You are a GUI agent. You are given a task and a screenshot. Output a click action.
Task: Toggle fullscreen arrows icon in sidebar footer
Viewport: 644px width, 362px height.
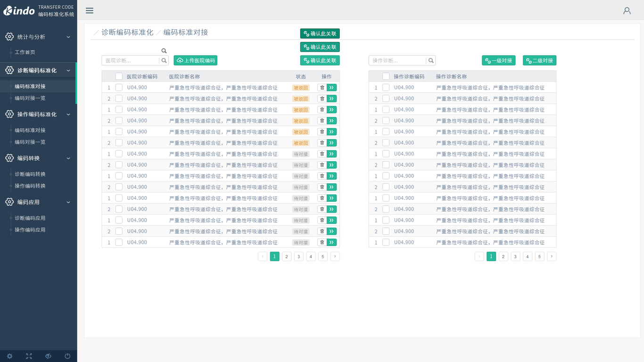(29, 356)
